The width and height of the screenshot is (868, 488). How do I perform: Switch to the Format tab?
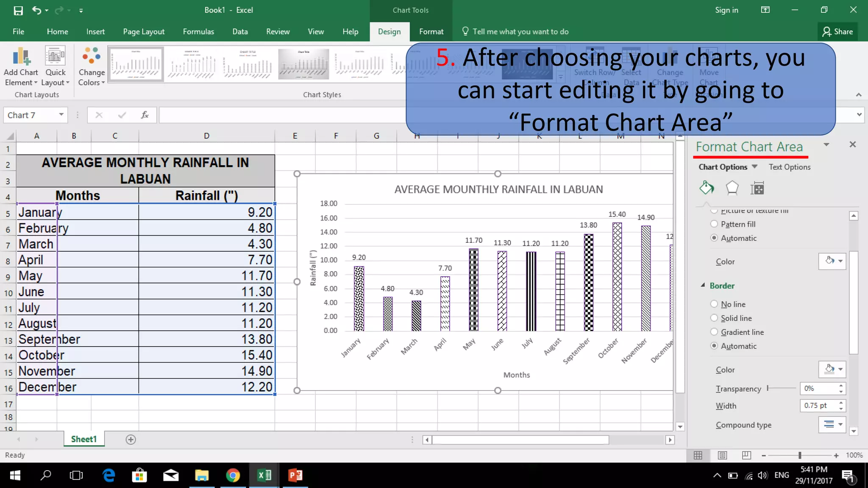431,32
